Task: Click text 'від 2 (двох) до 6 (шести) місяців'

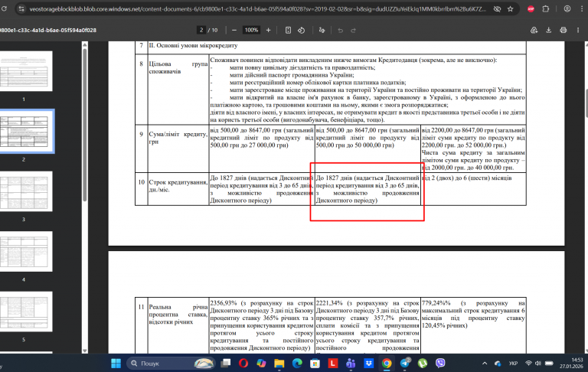Action: pos(466,178)
